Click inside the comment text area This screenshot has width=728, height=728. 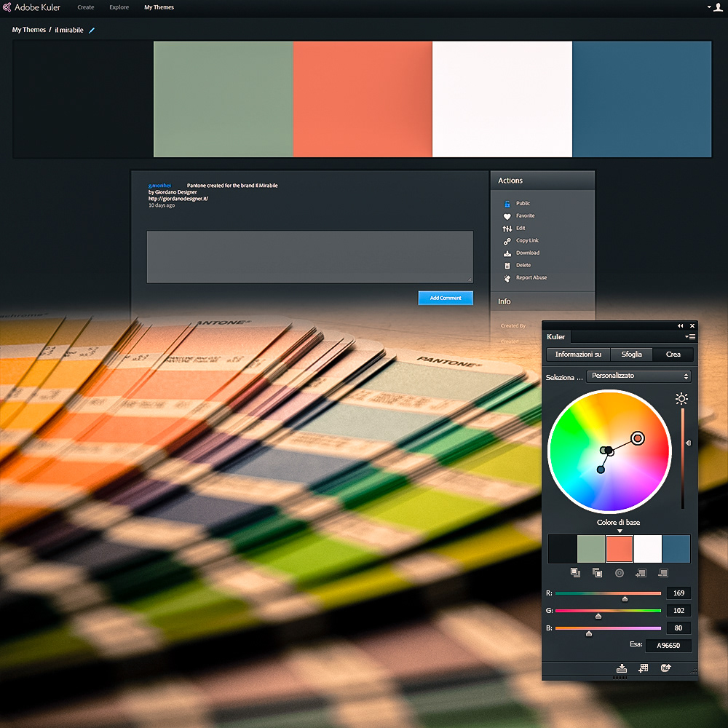click(x=309, y=257)
